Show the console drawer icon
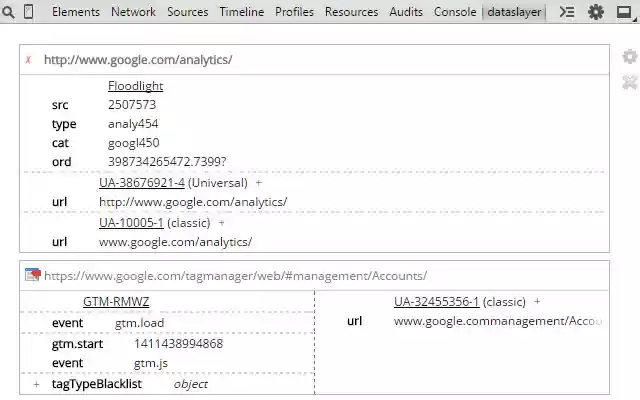This screenshot has width=640, height=400. tap(567, 12)
